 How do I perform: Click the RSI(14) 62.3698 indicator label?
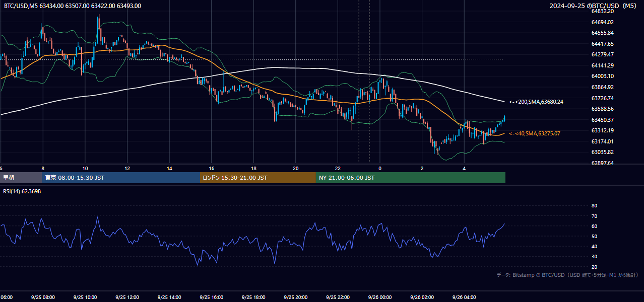click(x=22, y=191)
